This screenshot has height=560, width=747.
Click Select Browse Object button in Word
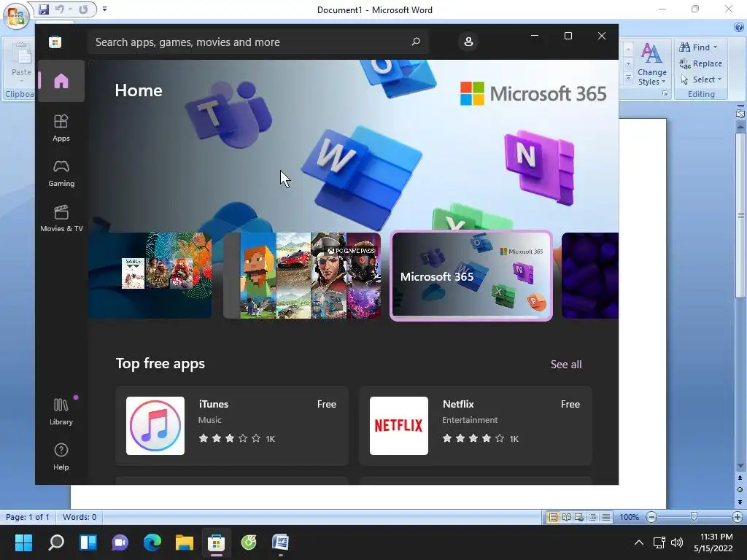click(740, 489)
